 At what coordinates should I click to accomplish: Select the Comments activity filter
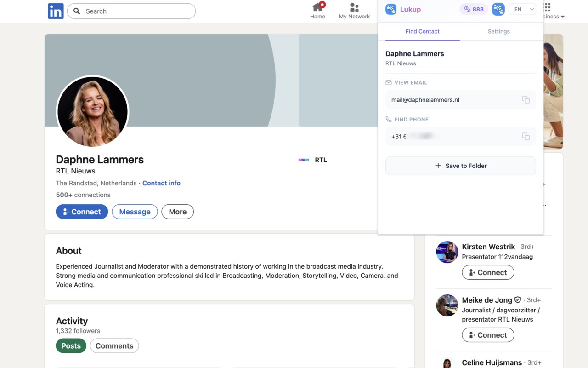tap(114, 346)
